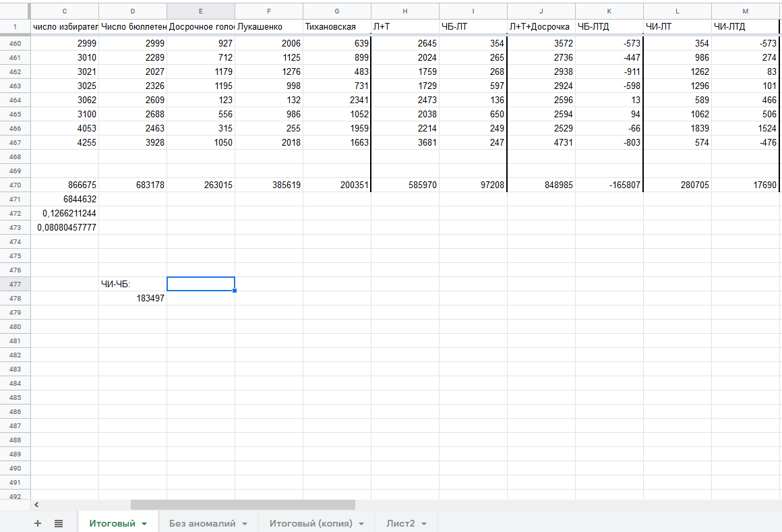Click the scroll left arrow above sheet tabs

click(x=36, y=504)
